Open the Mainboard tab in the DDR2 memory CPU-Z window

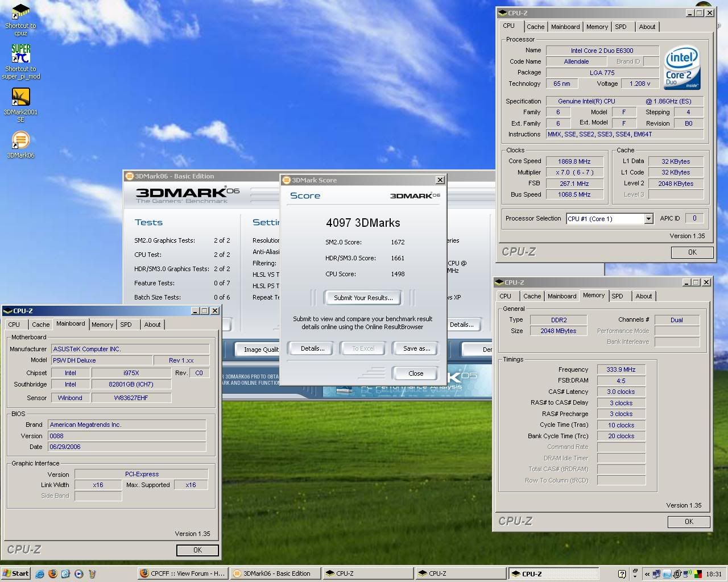point(562,296)
